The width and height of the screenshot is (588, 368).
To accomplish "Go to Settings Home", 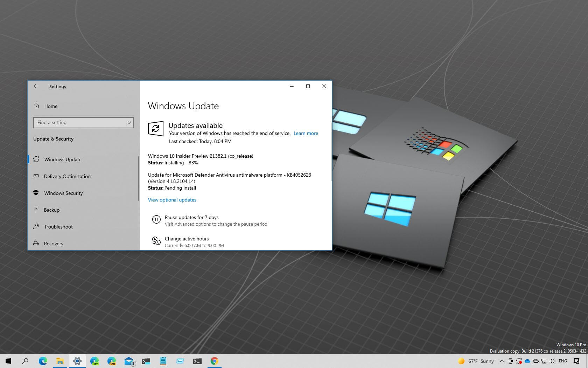I will (51, 106).
